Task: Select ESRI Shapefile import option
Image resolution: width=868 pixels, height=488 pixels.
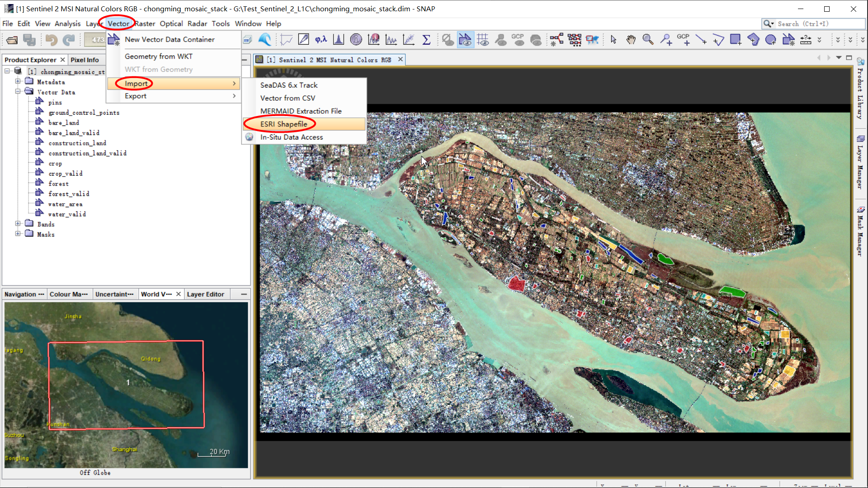Action: [284, 124]
